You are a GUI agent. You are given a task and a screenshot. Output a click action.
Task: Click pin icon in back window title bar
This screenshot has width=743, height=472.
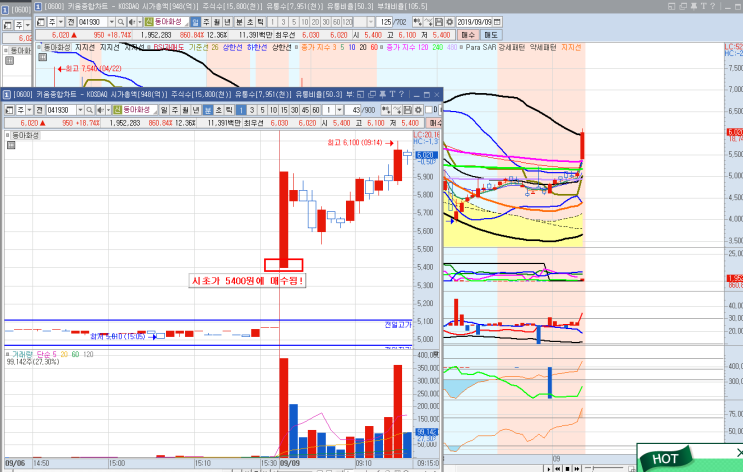pyautogui.click(x=693, y=6)
